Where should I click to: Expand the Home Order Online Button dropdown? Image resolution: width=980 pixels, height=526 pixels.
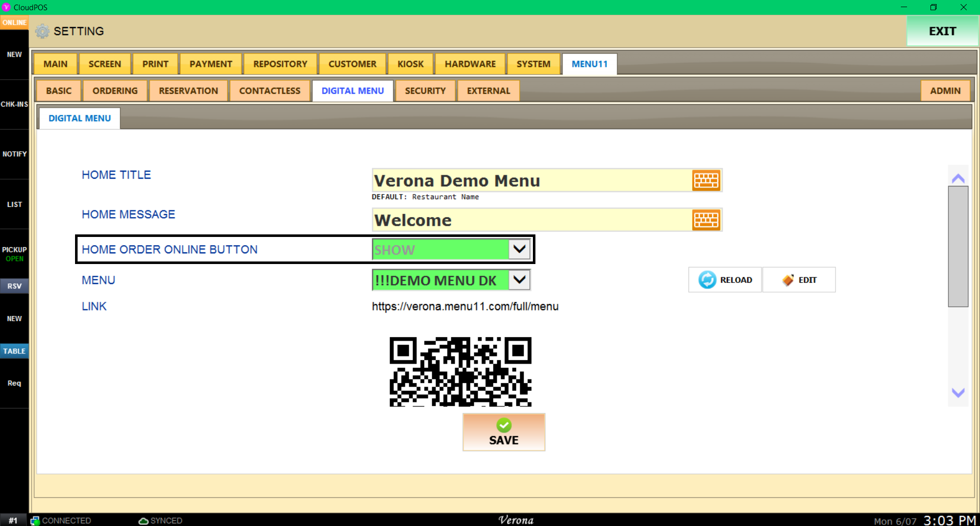click(520, 249)
